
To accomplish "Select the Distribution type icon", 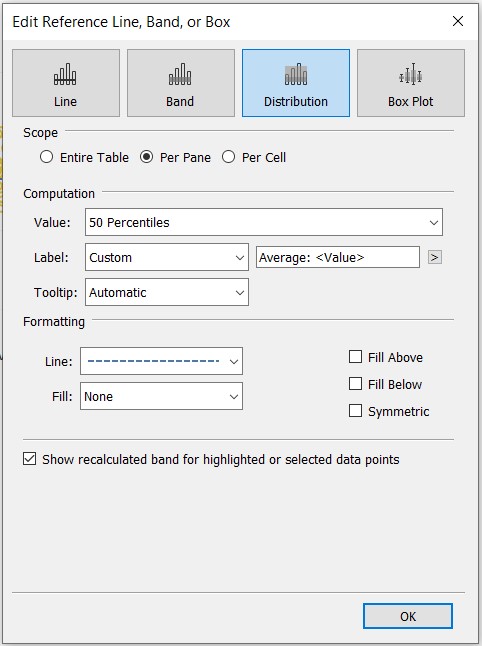I will tap(296, 83).
